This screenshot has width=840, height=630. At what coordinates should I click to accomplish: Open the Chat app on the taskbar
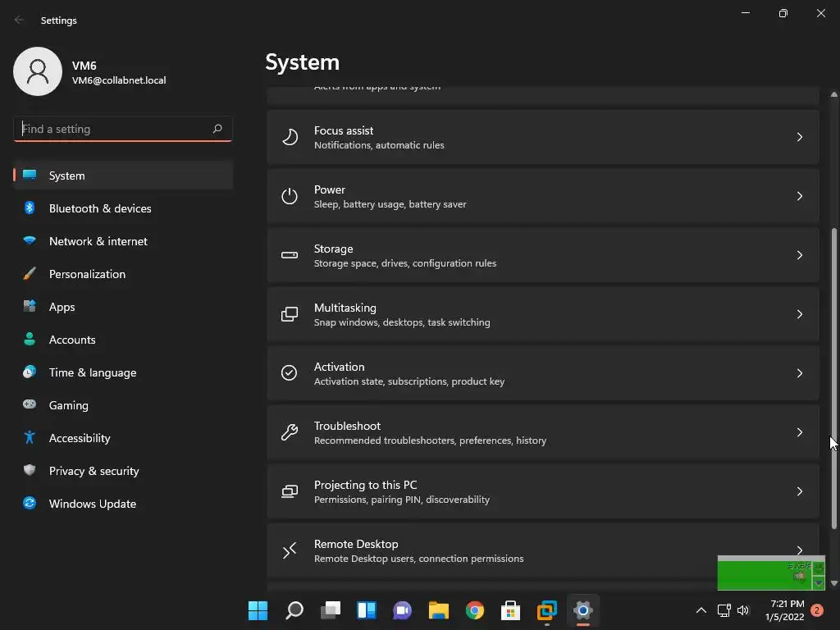(402, 610)
